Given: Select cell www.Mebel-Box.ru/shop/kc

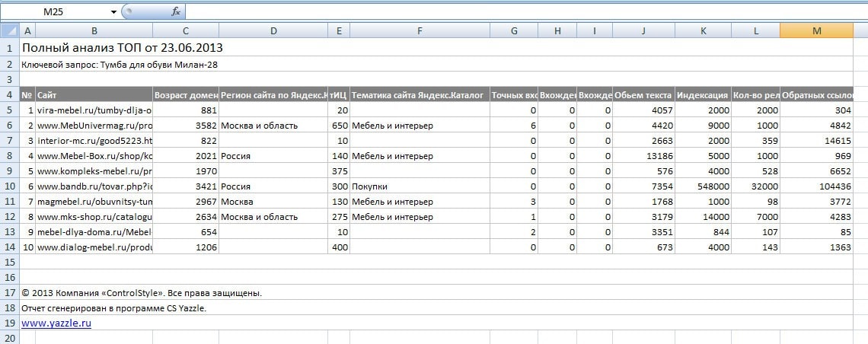Looking at the screenshot, I should pyautogui.click(x=94, y=156).
